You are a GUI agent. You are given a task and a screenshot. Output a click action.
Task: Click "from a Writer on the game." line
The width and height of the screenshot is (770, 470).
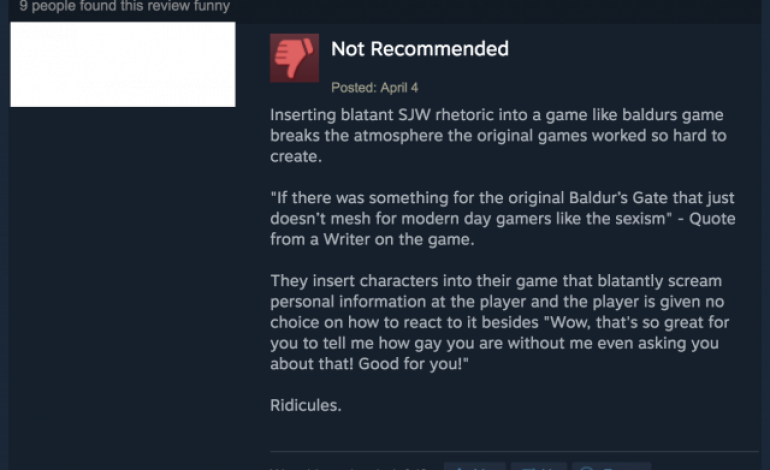[x=372, y=240]
